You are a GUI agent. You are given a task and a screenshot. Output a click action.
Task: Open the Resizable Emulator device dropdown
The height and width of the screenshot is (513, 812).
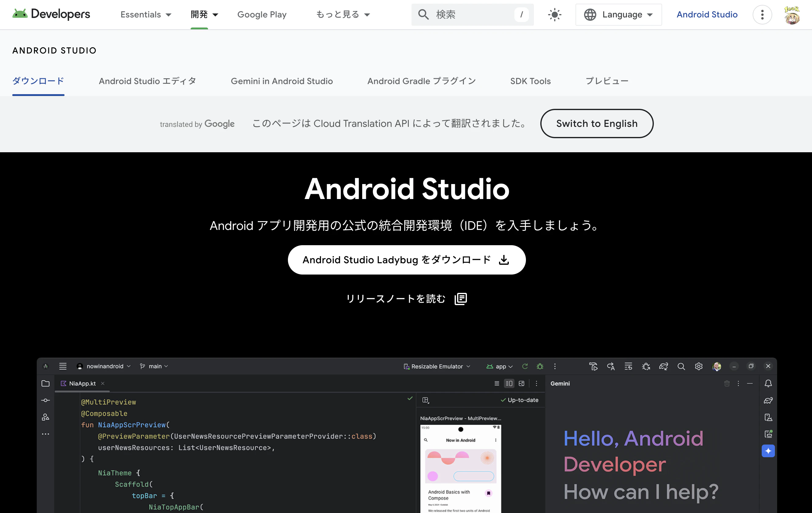(437, 366)
